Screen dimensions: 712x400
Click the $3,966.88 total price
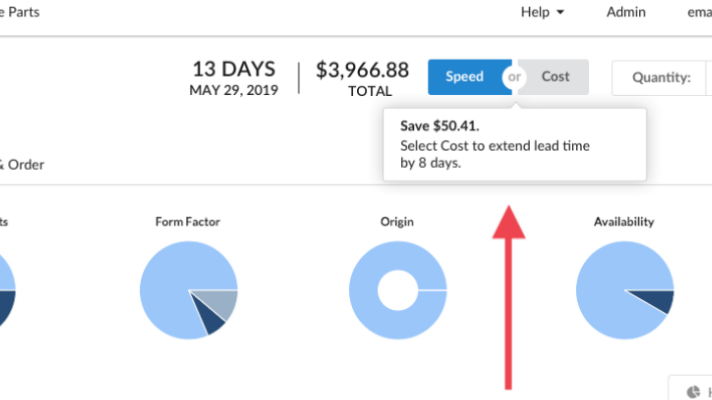click(362, 71)
